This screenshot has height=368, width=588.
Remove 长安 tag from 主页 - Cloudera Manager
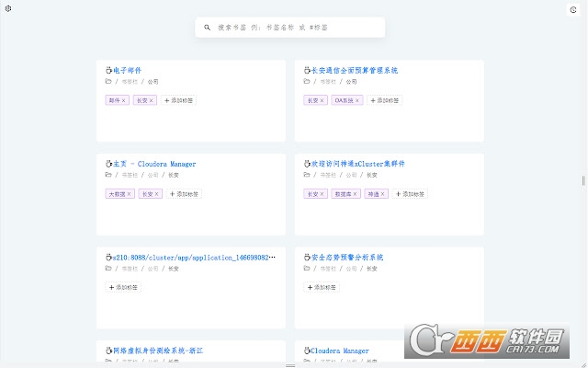pos(156,194)
